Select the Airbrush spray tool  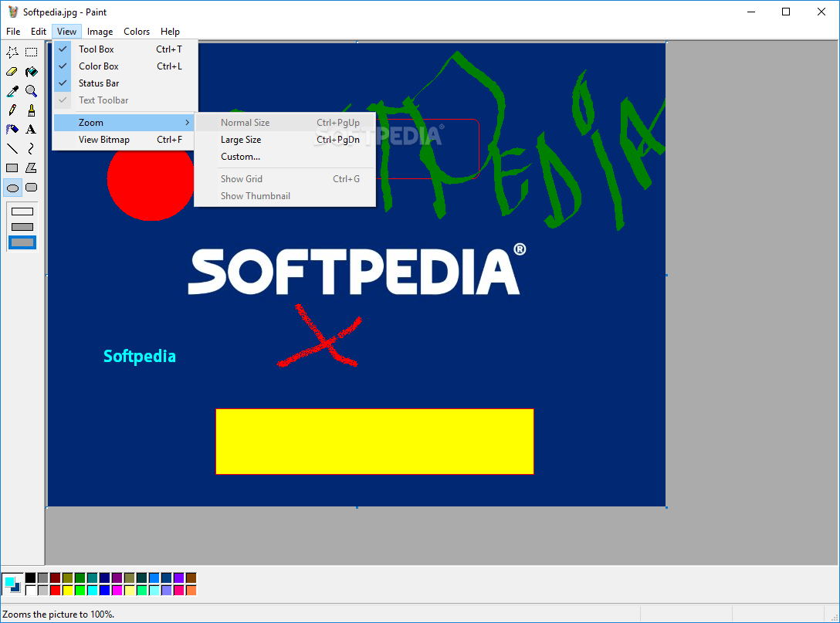tap(12, 129)
